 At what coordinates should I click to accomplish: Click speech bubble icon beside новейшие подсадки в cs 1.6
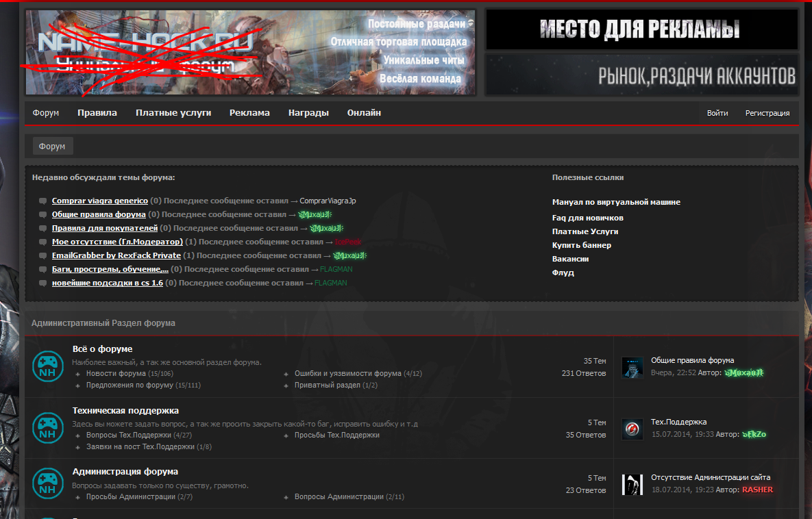(43, 283)
